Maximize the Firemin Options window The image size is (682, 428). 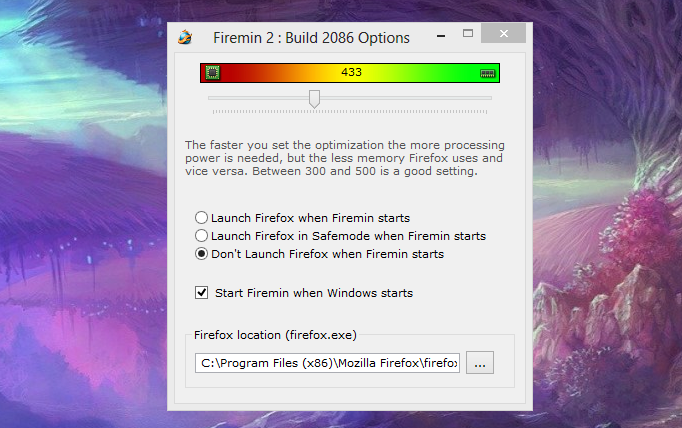pos(468,33)
